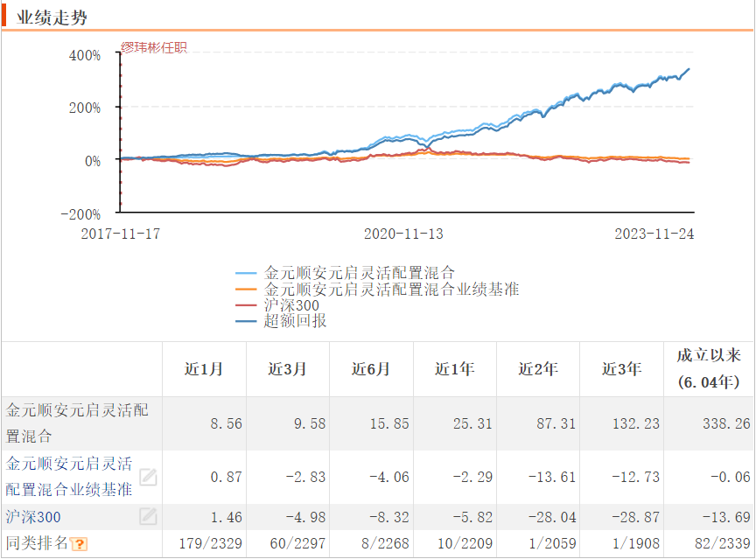Screen dimensions: 756x559
Task: Click the 金元顺安元启灵活配置混合 legend entry with light blue line
Action: tap(346, 273)
